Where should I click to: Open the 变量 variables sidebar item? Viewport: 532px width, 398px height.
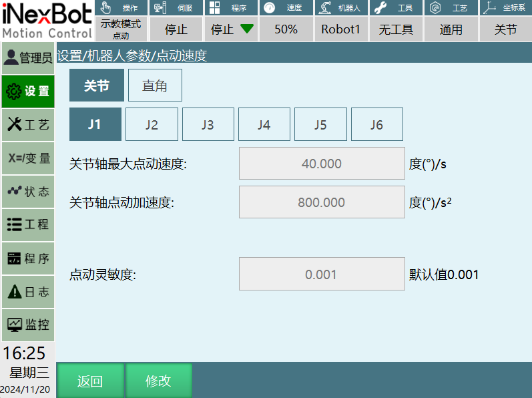(x=27, y=158)
